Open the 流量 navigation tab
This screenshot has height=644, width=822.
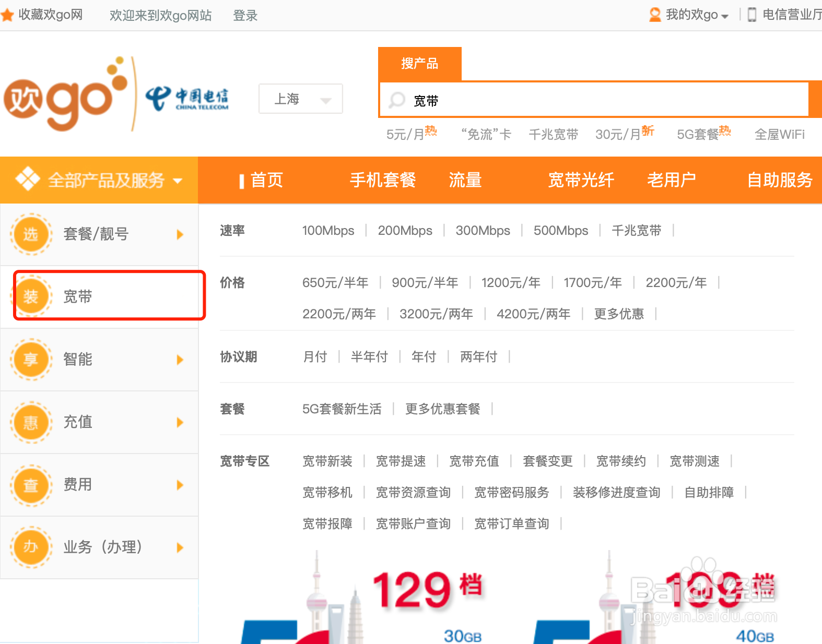pos(465,180)
